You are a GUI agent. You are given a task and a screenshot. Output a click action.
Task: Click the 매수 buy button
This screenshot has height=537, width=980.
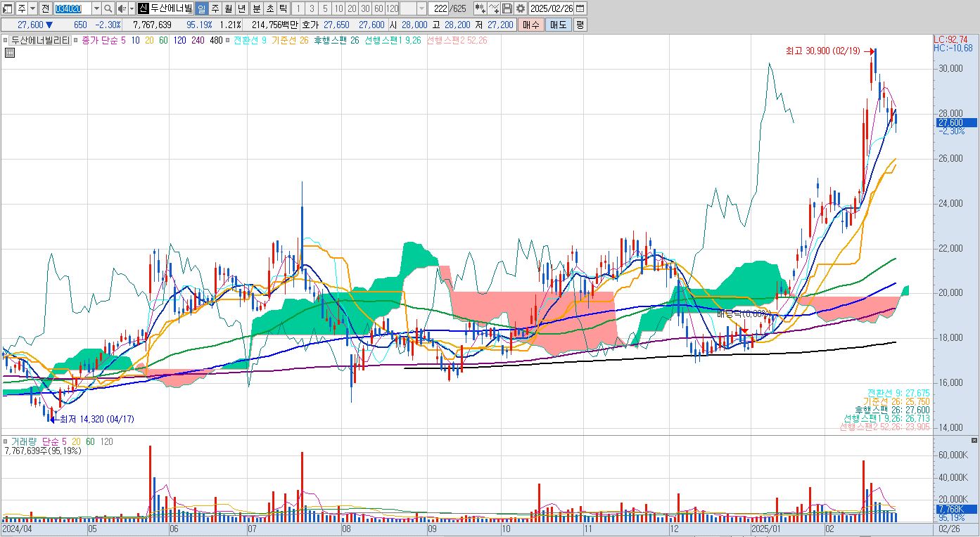(x=531, y=25)
